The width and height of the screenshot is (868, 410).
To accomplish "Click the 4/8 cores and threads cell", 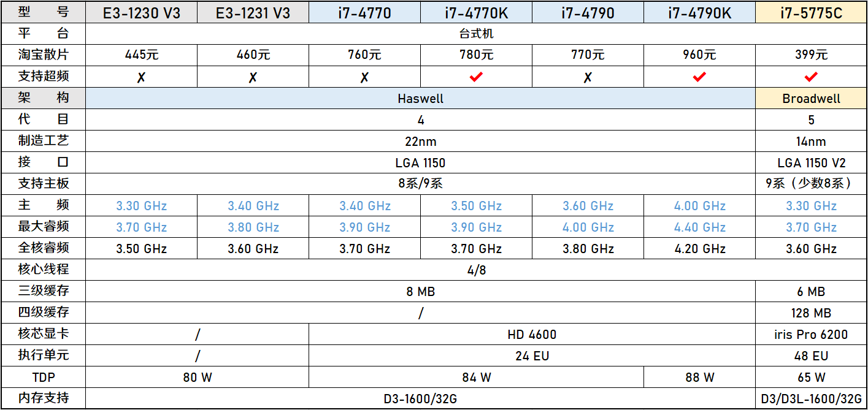I will (476, 270).
